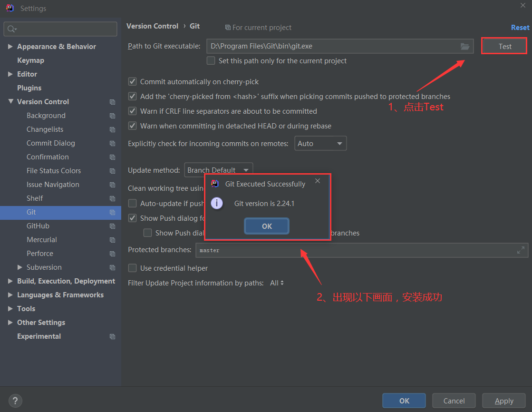Image resolution: width=532 pixels, height=412 pixels.
Task: Toggle the cherry-picked from hash suffix option
Action: [x=132, y=97]
